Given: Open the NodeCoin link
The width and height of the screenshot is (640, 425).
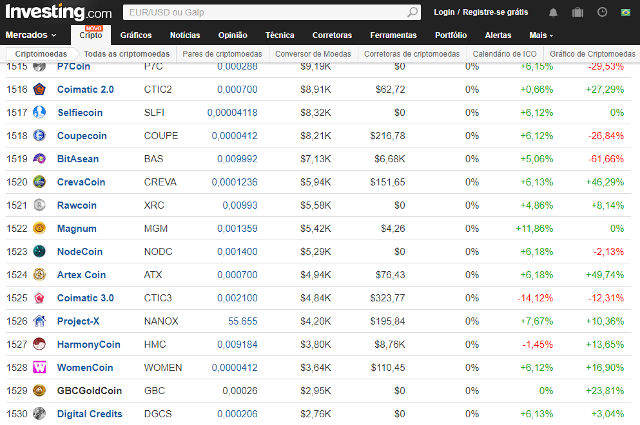Looking at the screenshot, I should tap(80, 251).
